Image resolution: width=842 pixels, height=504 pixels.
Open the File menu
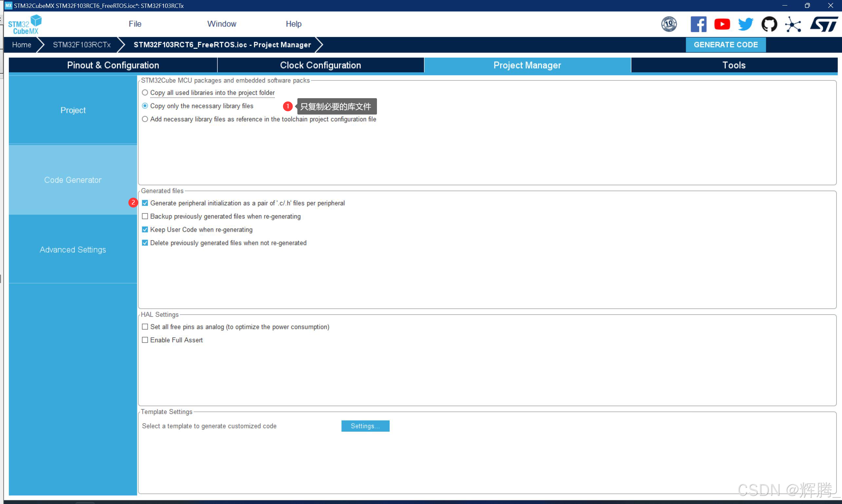click(x=135, y=24)
